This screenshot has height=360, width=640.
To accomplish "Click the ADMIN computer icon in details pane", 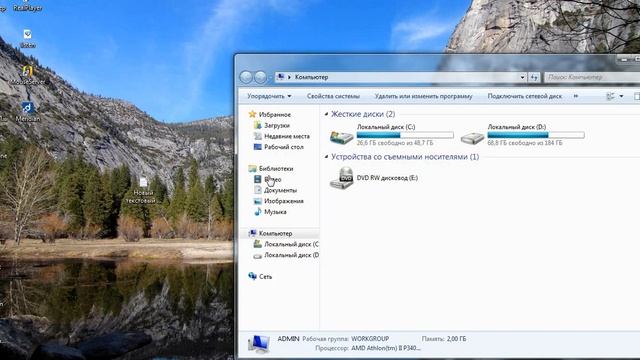I will click(259, 344).
